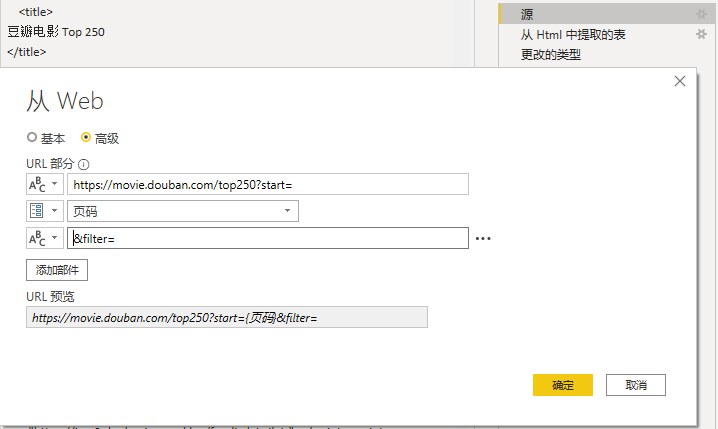Select the 高级 radio option
Viewport: 718px width, 429px height.
pyautogui.click(x=86, y=138)
